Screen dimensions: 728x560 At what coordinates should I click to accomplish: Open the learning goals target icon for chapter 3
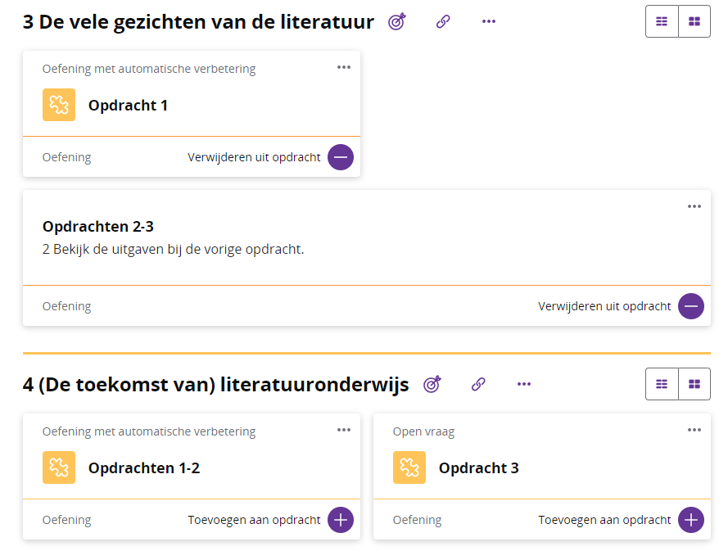click(397, 21)
